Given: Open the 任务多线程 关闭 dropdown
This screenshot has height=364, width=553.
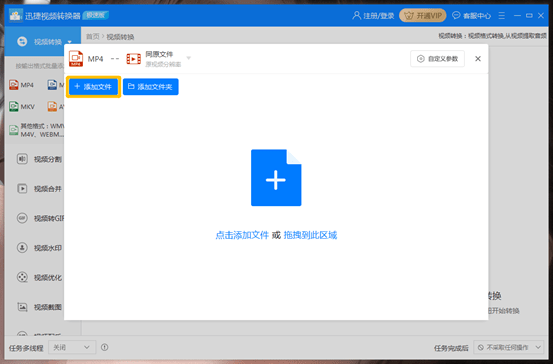Looking at the screenshot, I should 72,347.
